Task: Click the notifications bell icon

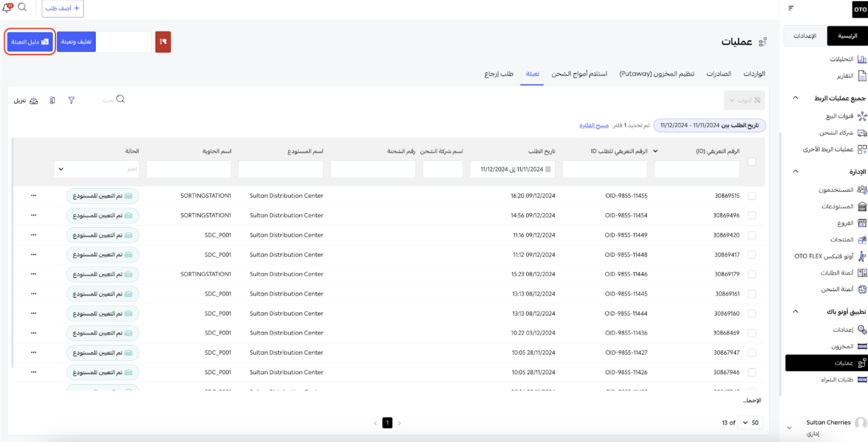Action: pos(7,7)
